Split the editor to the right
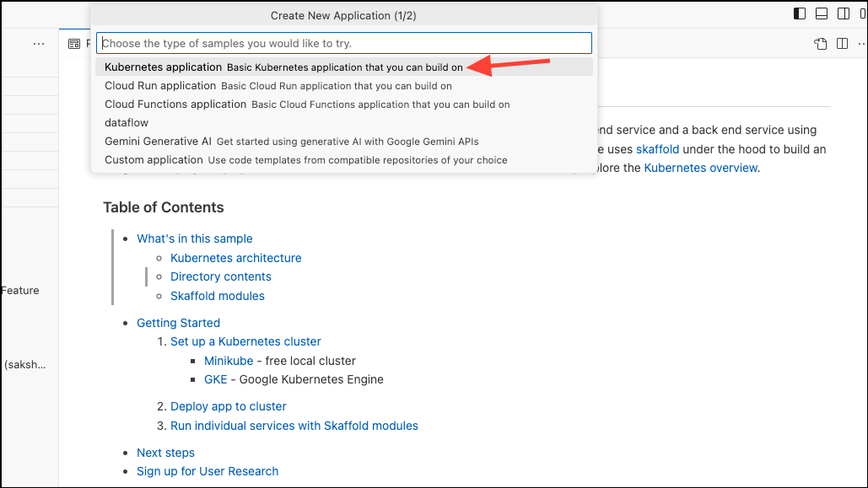Screen dimensions: 868x488 pos(842,44)
